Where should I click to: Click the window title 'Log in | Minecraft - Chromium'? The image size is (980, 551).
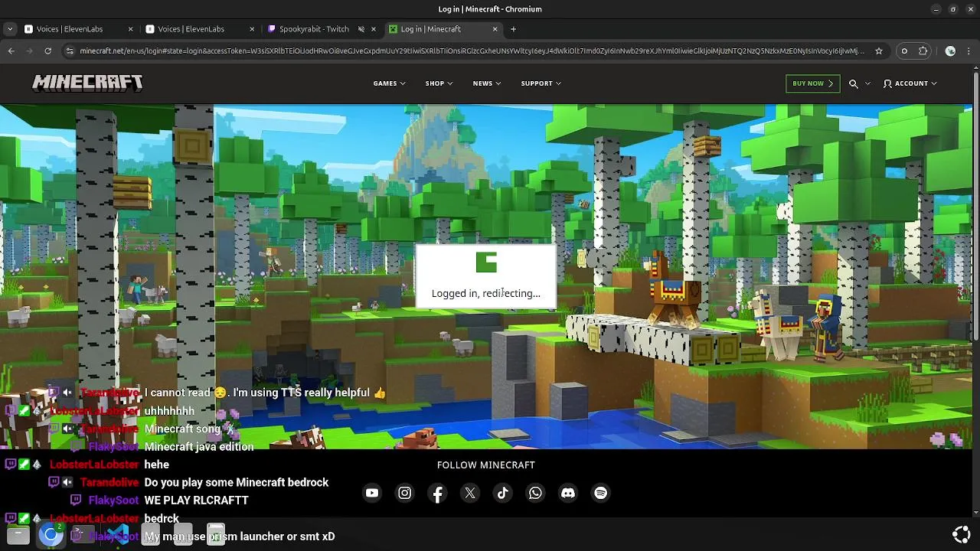[490, 9]
